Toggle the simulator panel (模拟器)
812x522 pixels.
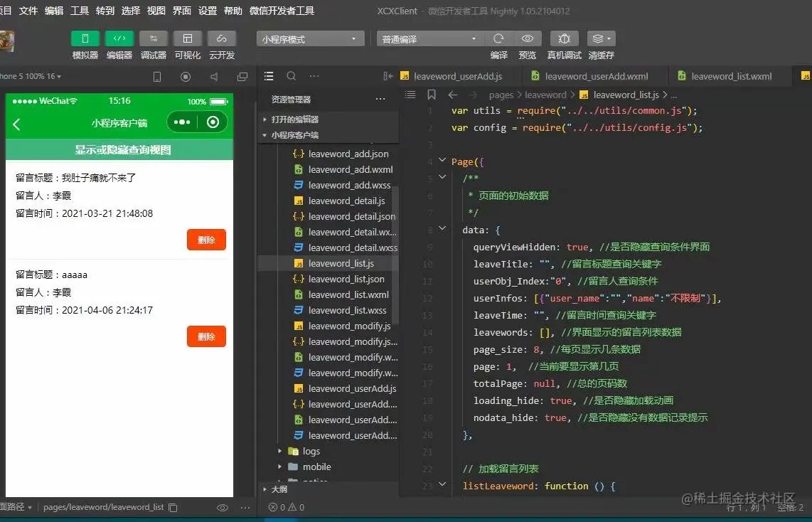coord(85,39)
